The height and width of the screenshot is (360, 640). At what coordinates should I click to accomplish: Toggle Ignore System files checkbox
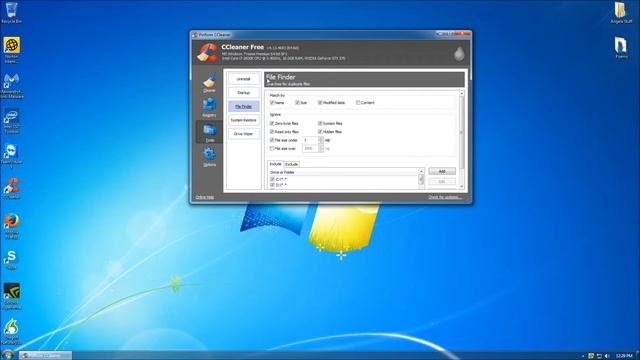[320, 123]
